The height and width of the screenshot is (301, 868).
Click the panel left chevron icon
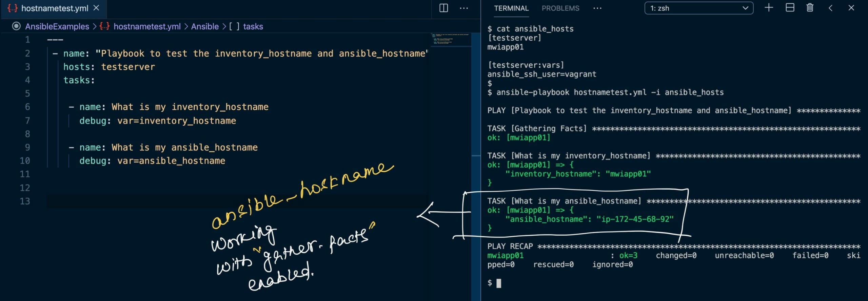coord(830,8)
